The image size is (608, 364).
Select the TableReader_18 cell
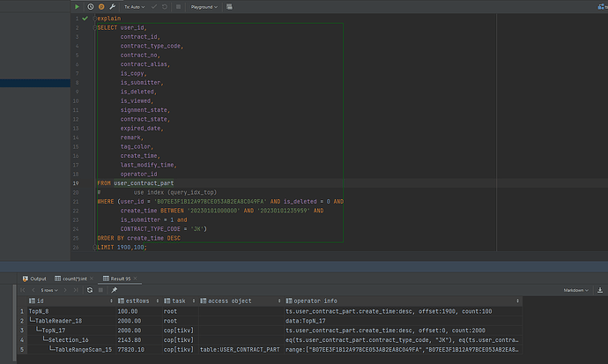point(71,321)
